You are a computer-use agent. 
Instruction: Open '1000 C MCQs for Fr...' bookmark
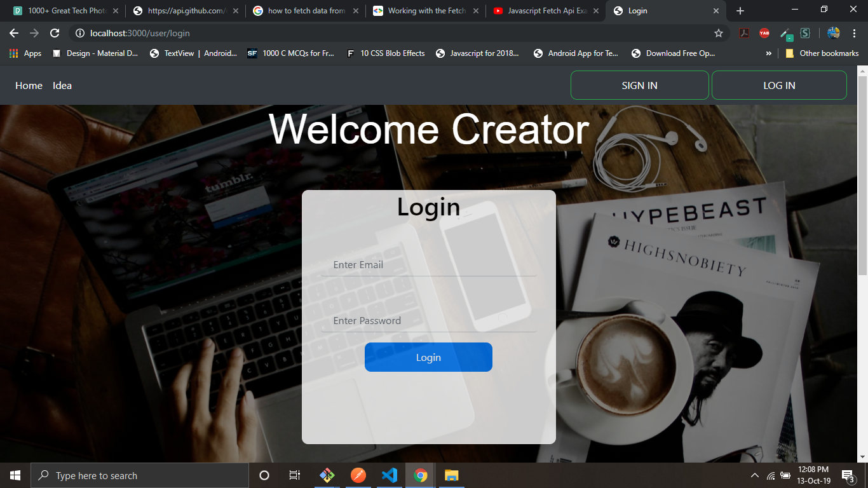point(290,53)
